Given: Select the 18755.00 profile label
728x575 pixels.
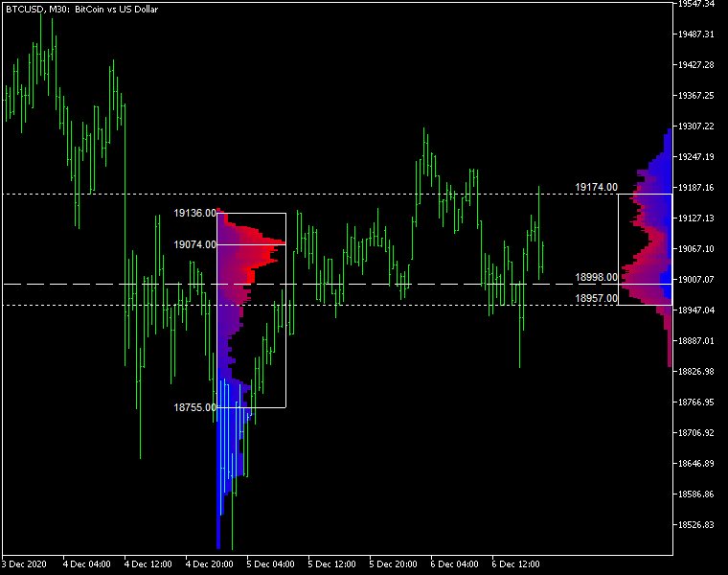Looking at the screenshot, I should 195,408.
